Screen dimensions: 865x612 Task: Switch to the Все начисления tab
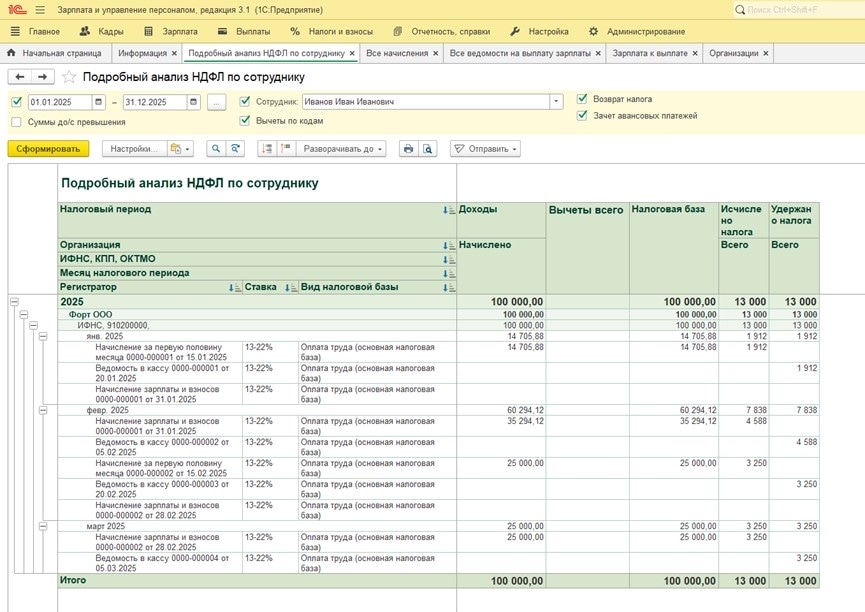[x=396, y=53]
